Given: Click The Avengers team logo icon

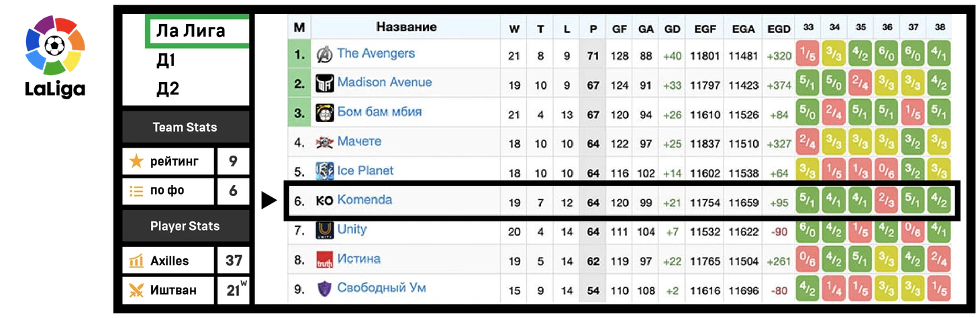Looking at the screenshot, I should click(x=324, y=54).
